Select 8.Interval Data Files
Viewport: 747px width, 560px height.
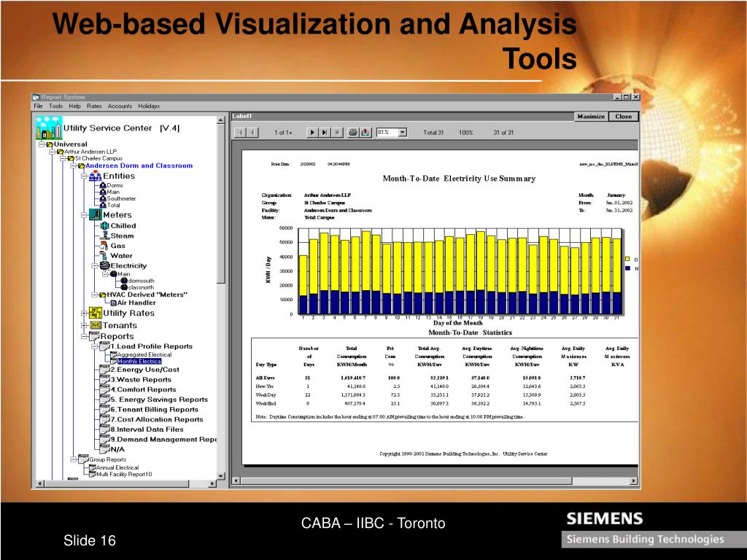pyautogui.click(x=147, y=429)
